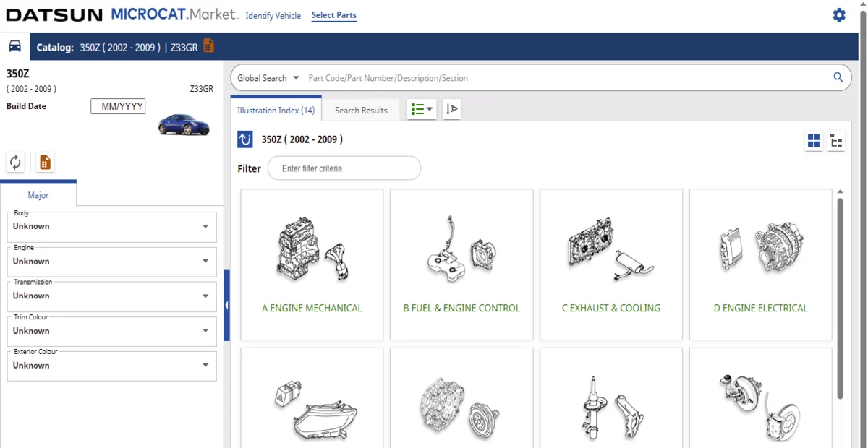The height and width of the screenshot is (448, 868).
Task: Click the blue 350Z car image
Action: click(x=183, y=124)
